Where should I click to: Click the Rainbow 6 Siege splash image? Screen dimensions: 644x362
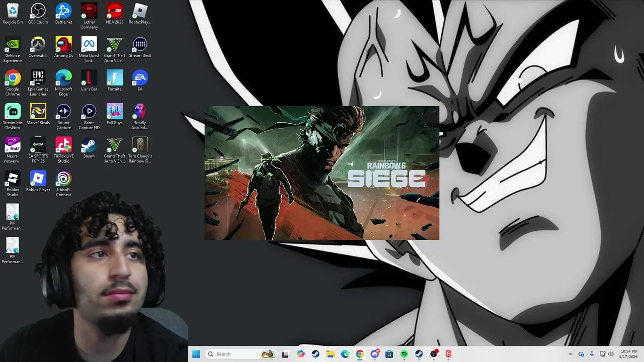(x=322, y=173)
